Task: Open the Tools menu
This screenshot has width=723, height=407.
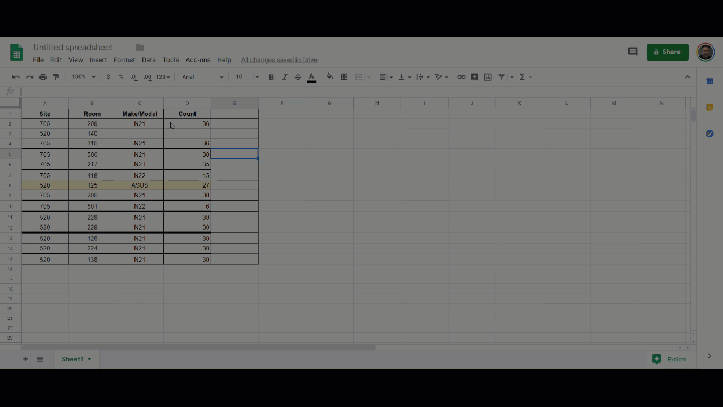Action: (171, 60)
